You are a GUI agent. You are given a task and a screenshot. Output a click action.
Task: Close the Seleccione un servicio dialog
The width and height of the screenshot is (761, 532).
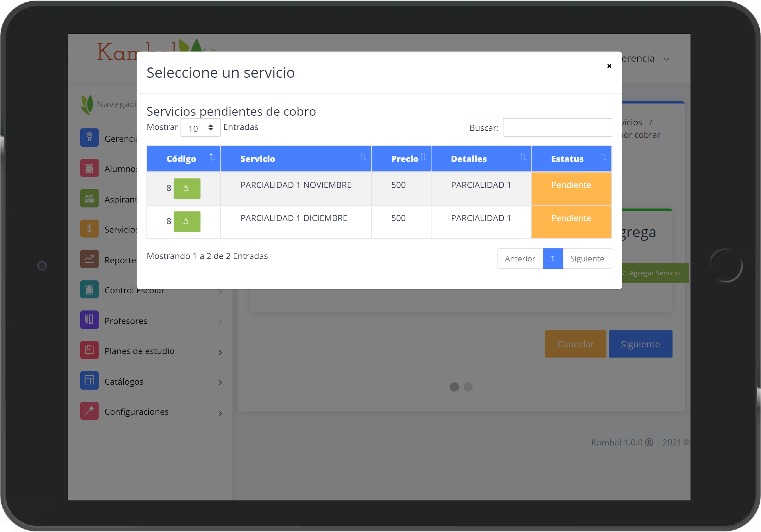[609, 66]
